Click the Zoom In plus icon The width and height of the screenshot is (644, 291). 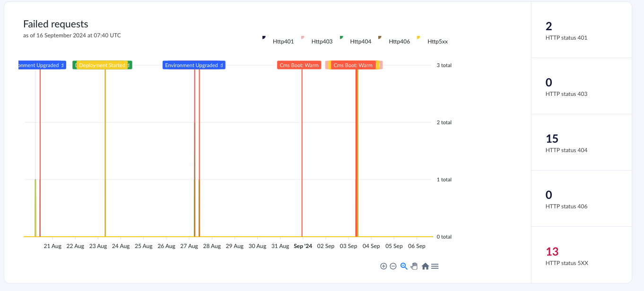(x=383, y=266)
